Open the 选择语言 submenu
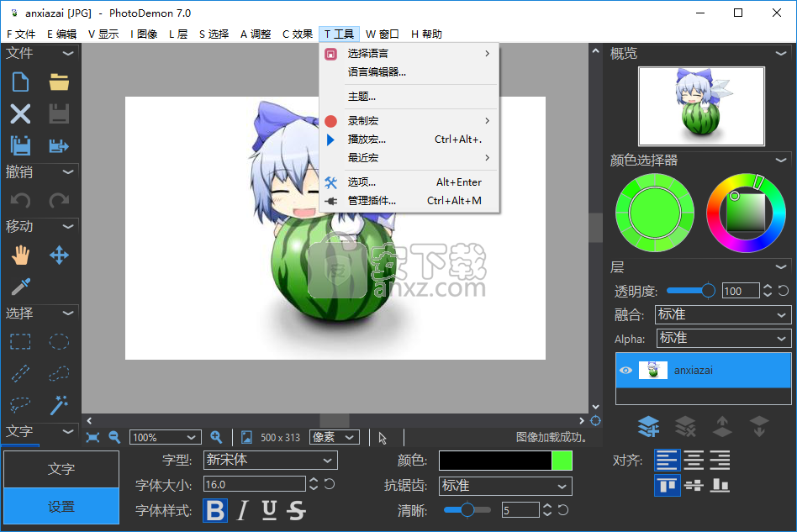The width and height of the screenshot is (797, 532). pyautogui.click(x=409, y=53)
